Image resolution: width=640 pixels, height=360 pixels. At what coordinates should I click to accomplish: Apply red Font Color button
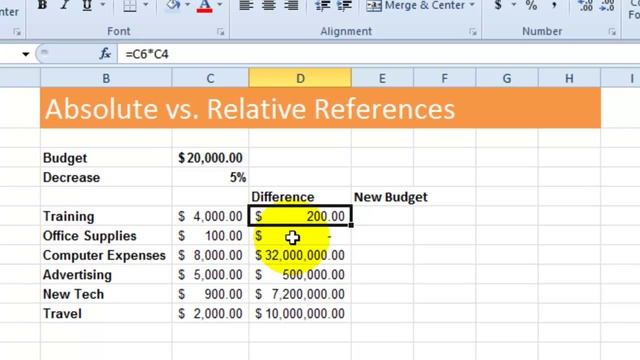click(204, 5)
